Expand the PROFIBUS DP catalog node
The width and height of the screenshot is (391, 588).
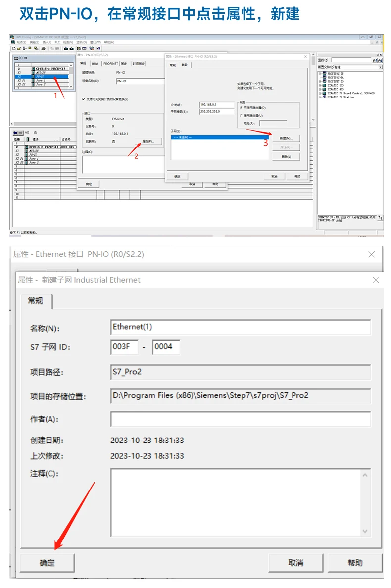(x=320, y=73)
